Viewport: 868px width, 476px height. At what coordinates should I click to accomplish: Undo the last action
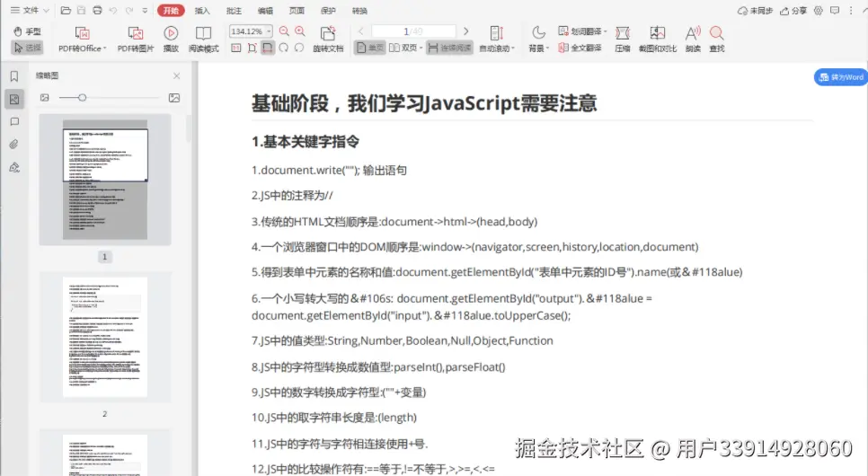[113, 11]
